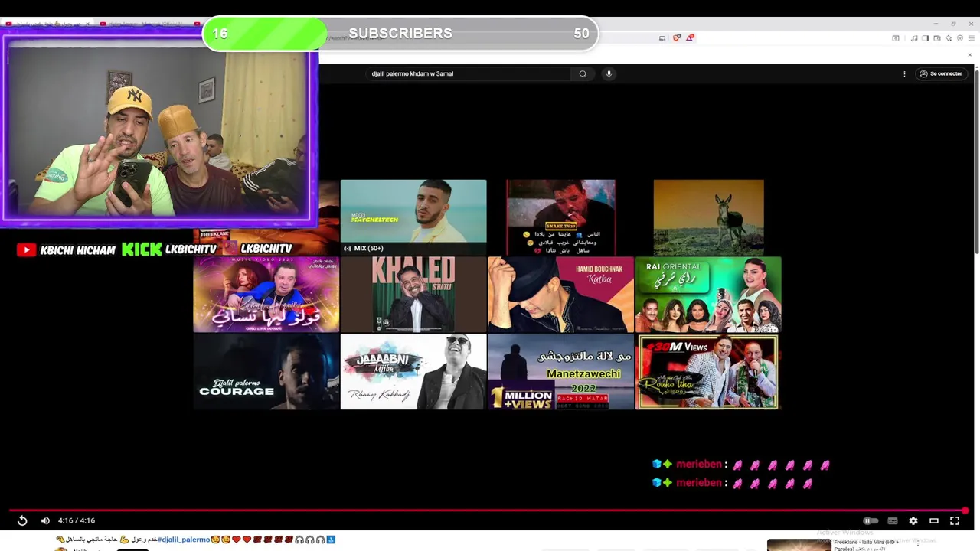Open the Rai Oriental suggested video
The height and width of the screenshot is (551, 980).
(x=708, y=295)
